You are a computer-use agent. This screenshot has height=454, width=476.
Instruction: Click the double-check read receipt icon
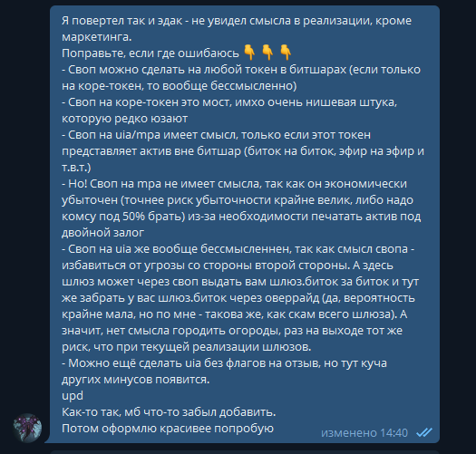(x=424, y=432)
